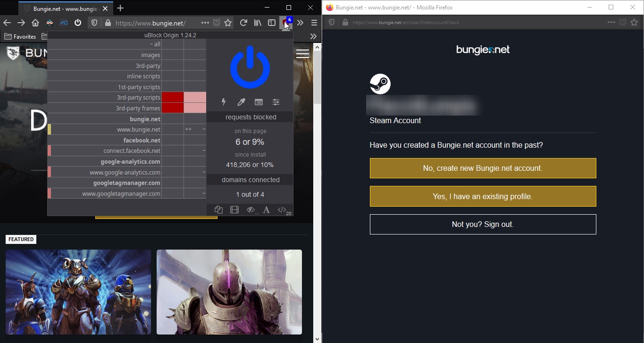This screenshot has width=644, height=343.
Task: Select the '1st-party scripts' row label
Action: (x=139, y=87)
